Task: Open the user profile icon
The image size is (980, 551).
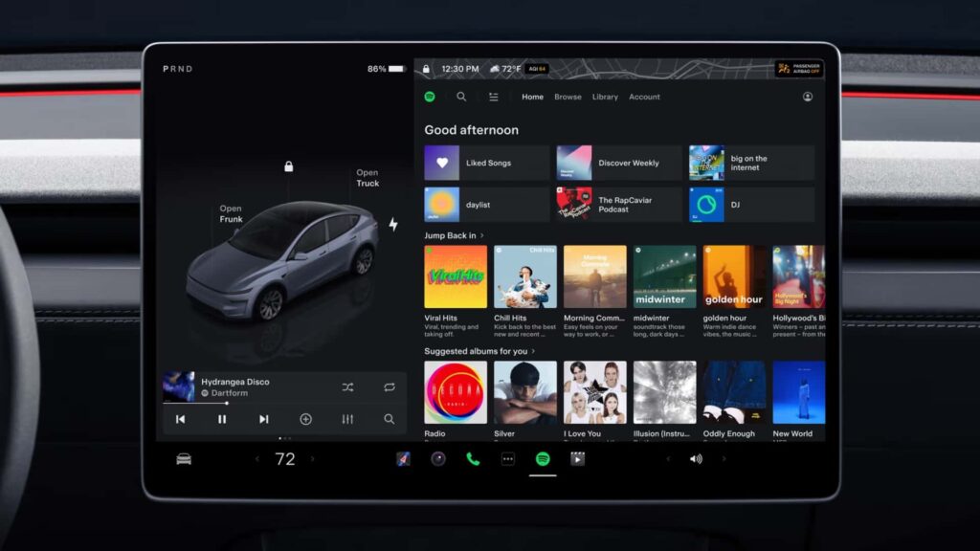Action: [x=808, y=97]
